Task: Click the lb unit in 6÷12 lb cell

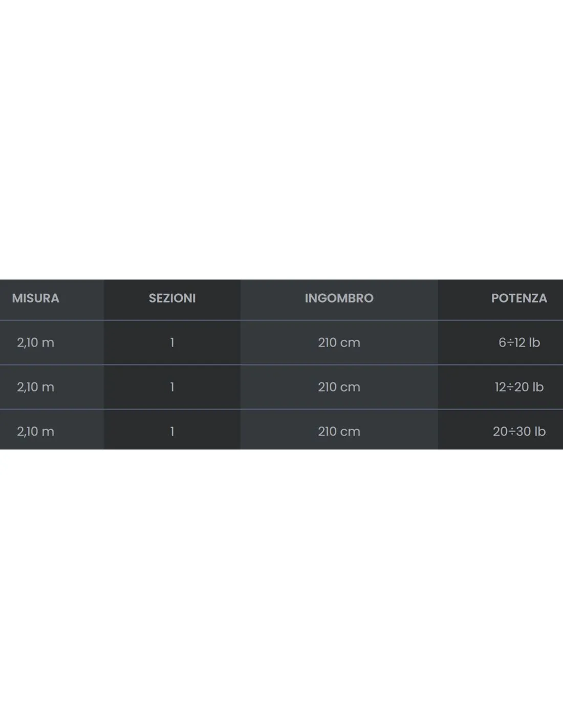Action: [535, 342]
